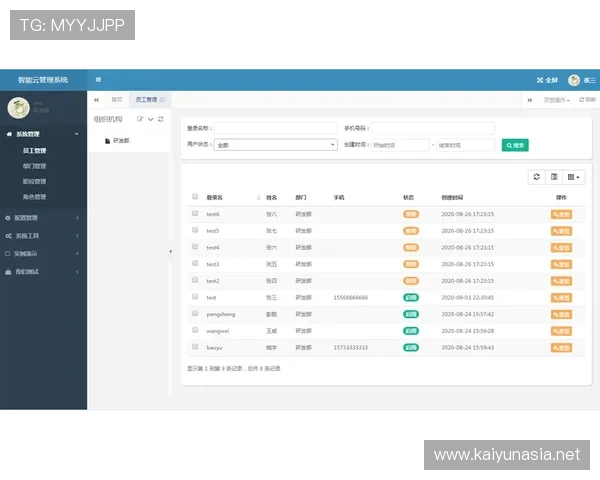This screenshot has width=600, height=480.
Task: Click the orange action button for baoyu
Action: click(x=561, y=347)
